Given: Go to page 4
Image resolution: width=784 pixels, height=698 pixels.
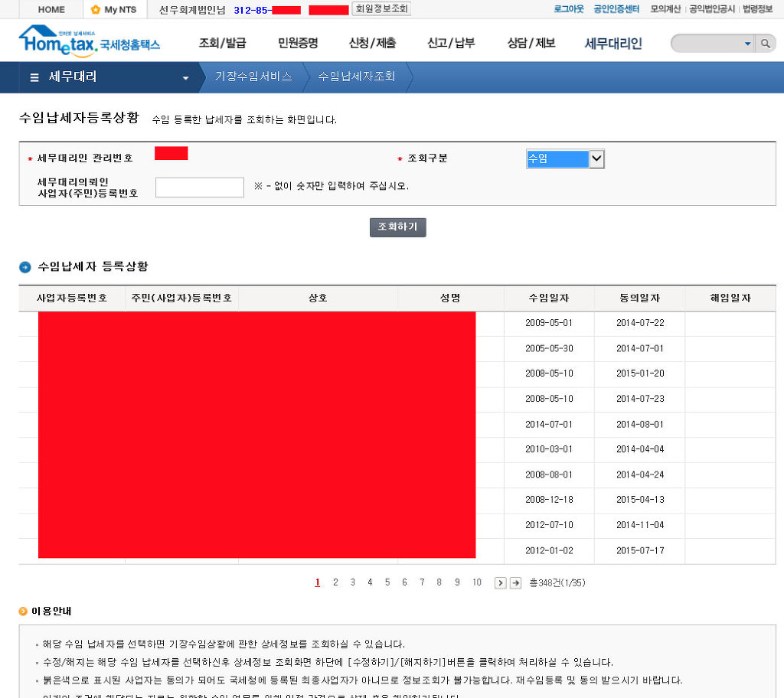Looking at the screenshot, I should coord(370,582).
